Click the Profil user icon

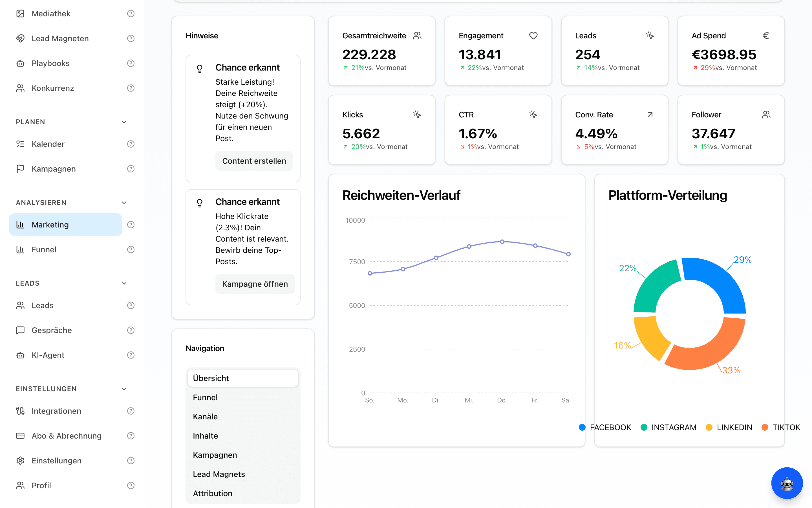[x=21, y=485]
